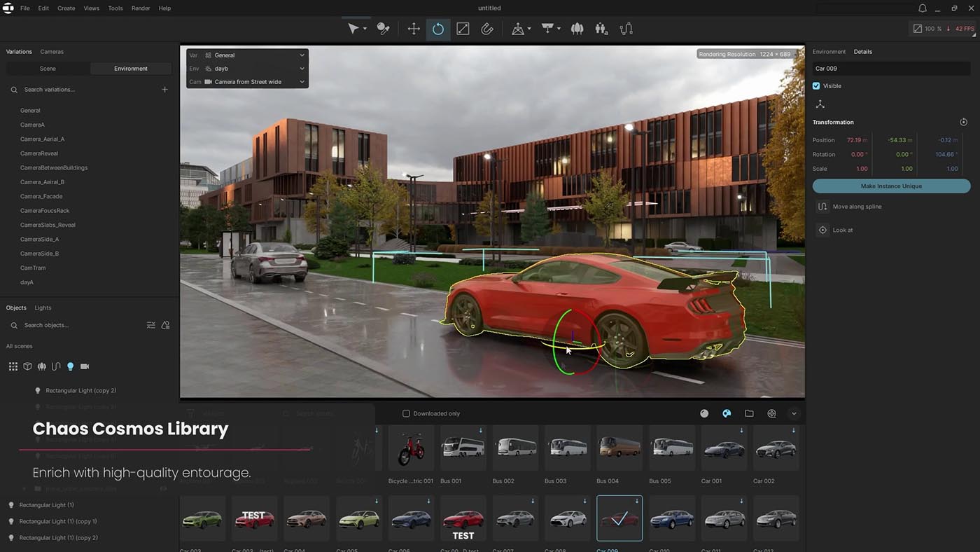Switch to the Lights tab
The height and width of the screenshot is (552, 980).
click(43, 308)
